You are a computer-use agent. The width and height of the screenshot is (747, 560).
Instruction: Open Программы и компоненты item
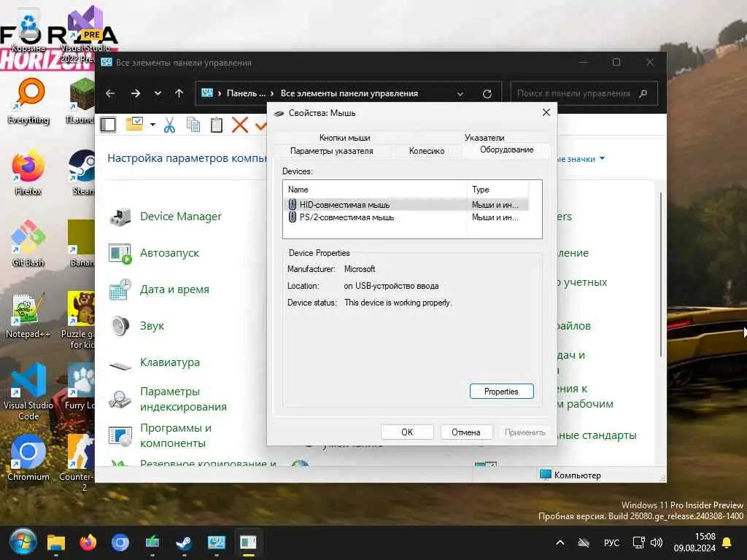pyautogui.click(x=175, y=435)
